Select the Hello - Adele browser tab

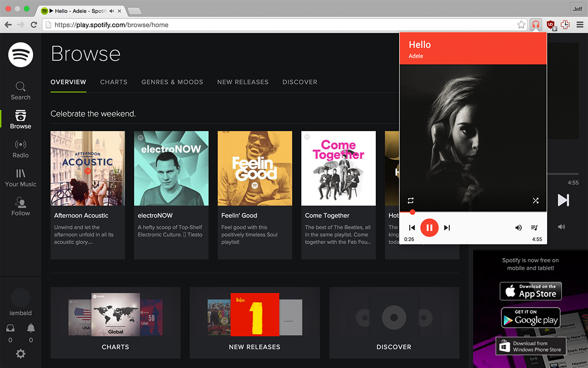coord(80,11)
